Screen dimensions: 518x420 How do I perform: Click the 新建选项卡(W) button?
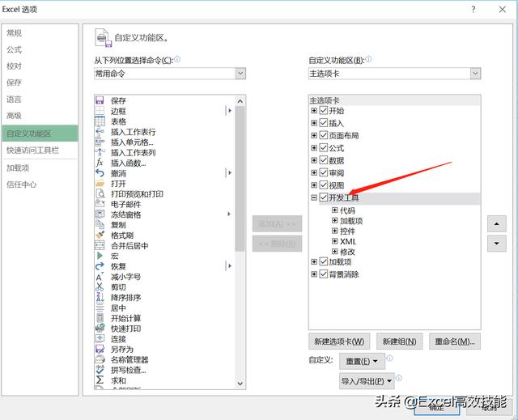pyautogui.click(x=339, y=342)
